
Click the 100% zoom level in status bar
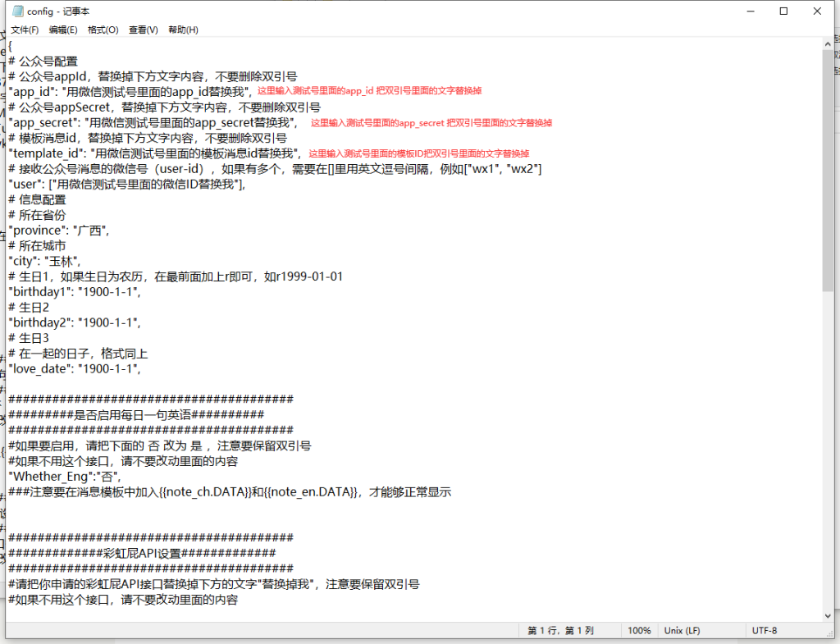point(639,631)
